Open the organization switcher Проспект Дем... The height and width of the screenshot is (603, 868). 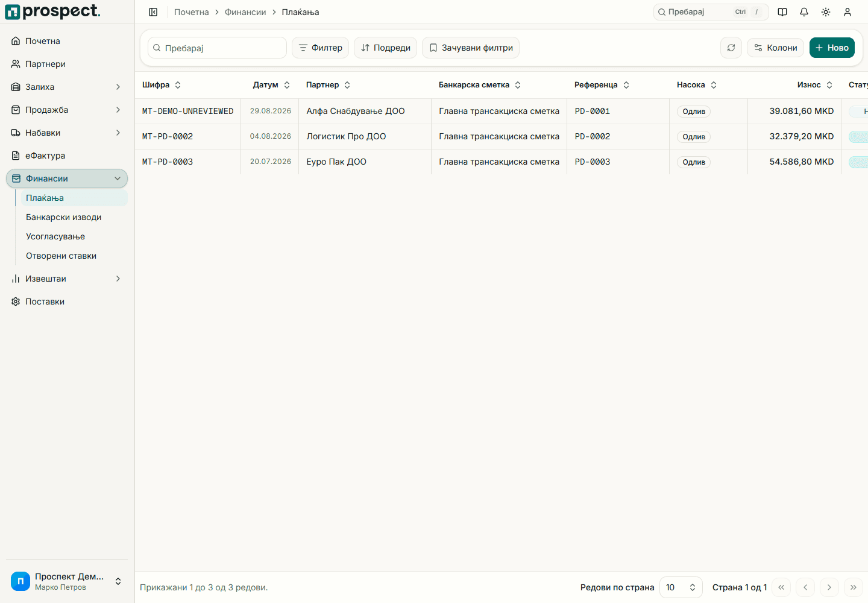pyautogui.click(x=67, y=581)
